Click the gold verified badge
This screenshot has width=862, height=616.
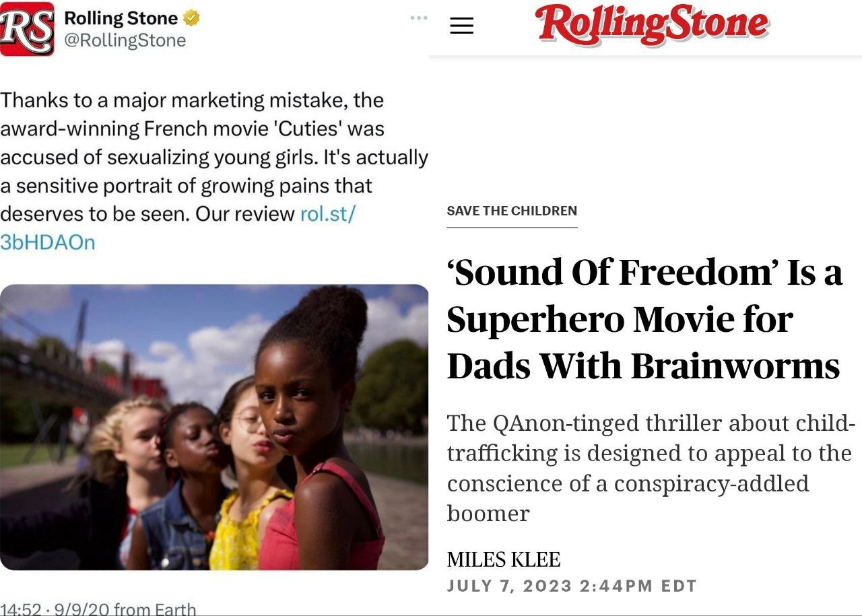192,19
